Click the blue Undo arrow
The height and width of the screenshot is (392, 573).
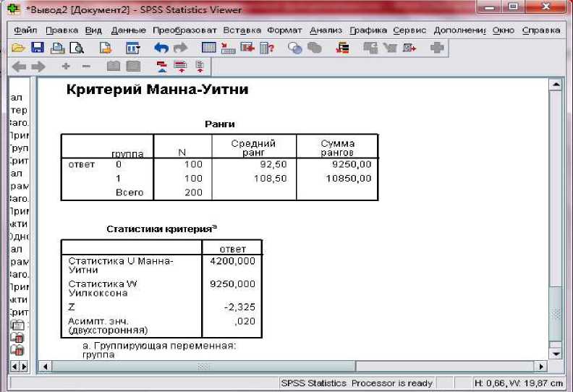click(161, 48)
